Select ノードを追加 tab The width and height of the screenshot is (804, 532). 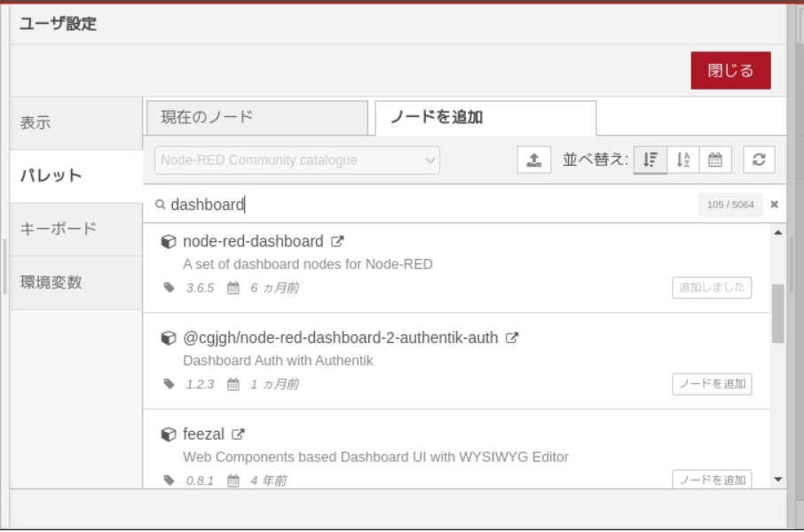[x=485, y=118]
